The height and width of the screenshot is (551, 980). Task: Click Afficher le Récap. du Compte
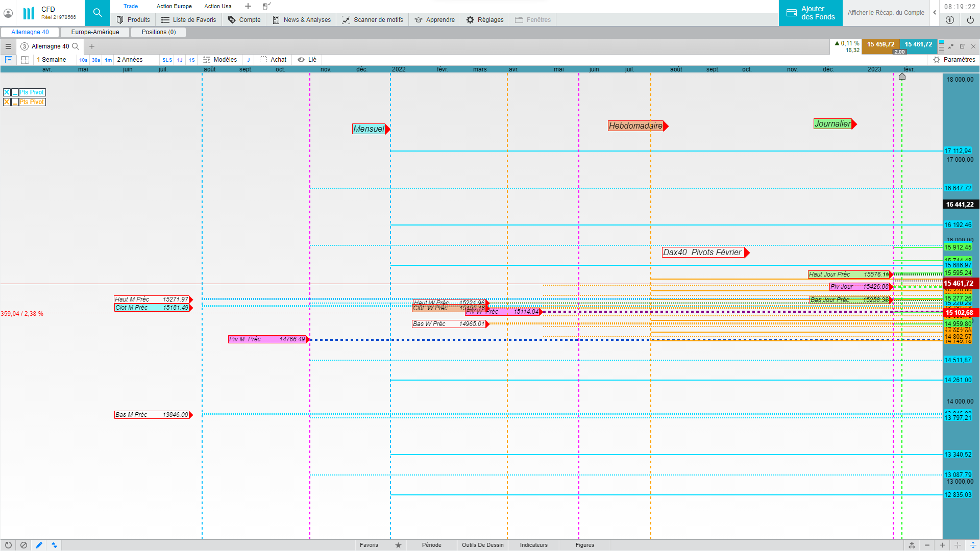pos(886,13)
